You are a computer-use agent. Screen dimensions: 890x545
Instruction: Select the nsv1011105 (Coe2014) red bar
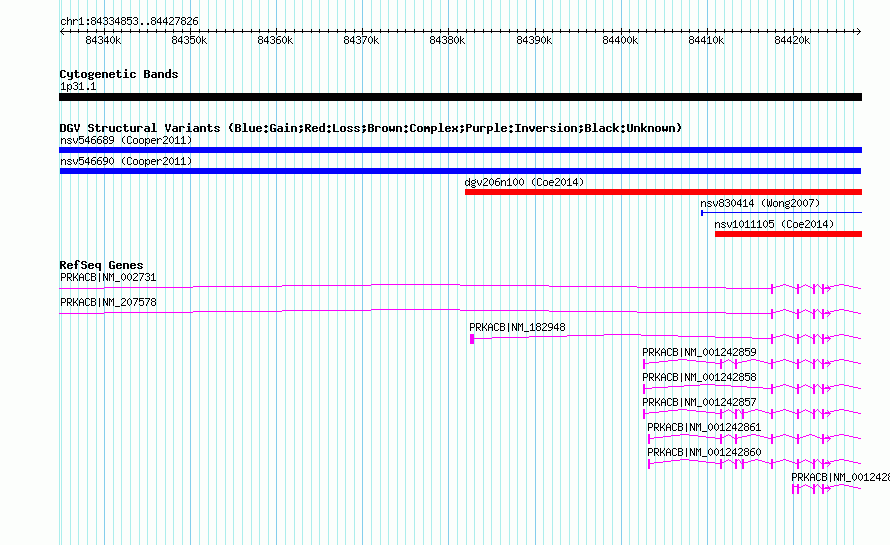(788, 234)
